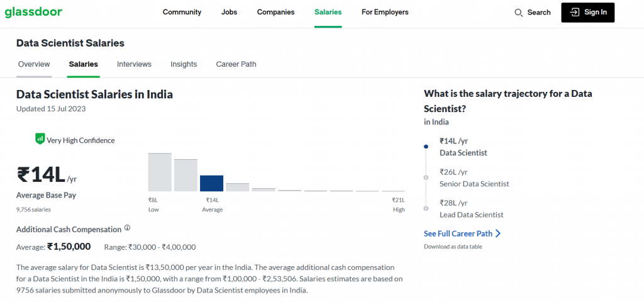644x302 pixels.
Task: Switch to the Salaries sub-tab
Action: coord(84,64)
